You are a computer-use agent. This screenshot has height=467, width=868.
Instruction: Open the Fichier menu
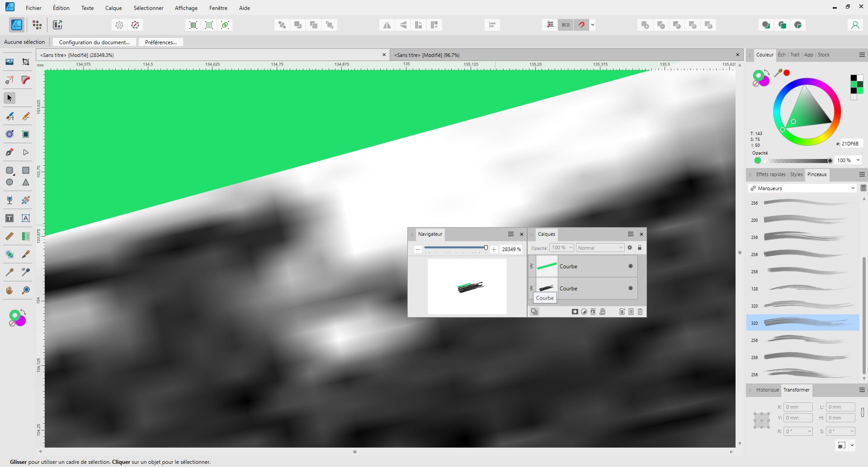pyautogui.click(x=33, y=8)
